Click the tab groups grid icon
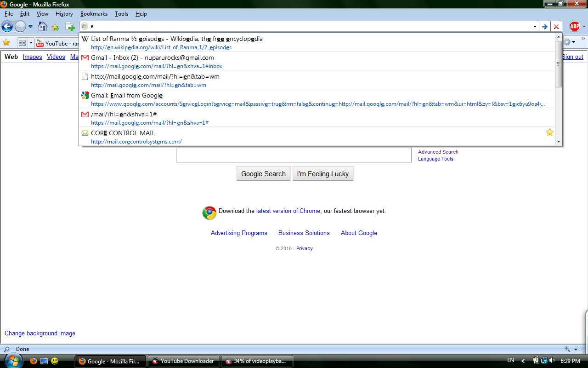Image resolution: width=588 pixels, height=368 pixels. tap(22, 43)
